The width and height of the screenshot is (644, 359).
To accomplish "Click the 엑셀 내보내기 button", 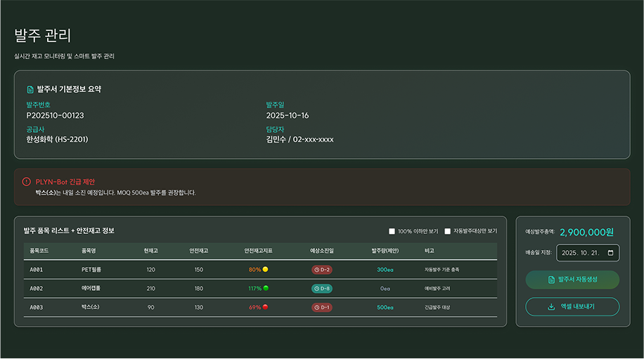I will (572, 307).
